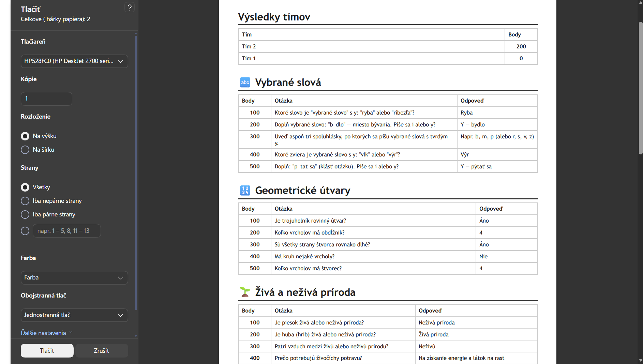The width and height of the screenshot is (643, 364).
Task: Expand Ďalšie nastavenia more settings
Action: 43,333
